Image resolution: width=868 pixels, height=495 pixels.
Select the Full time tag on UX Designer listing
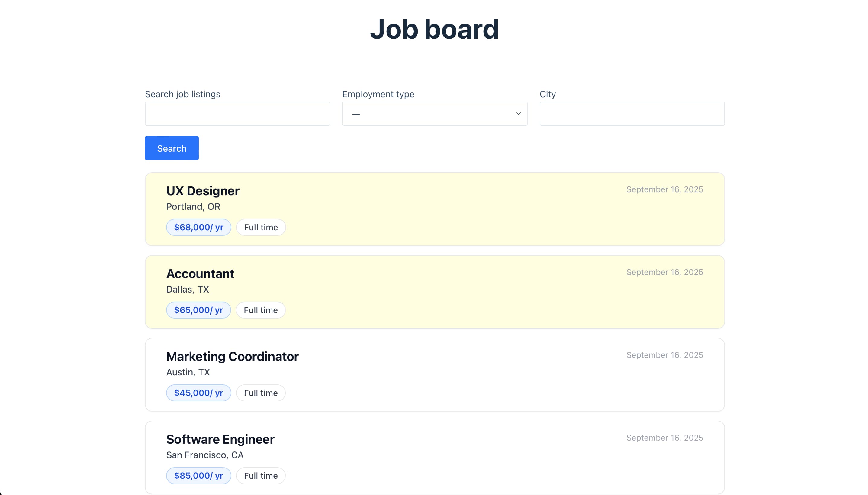click(261, 227)
